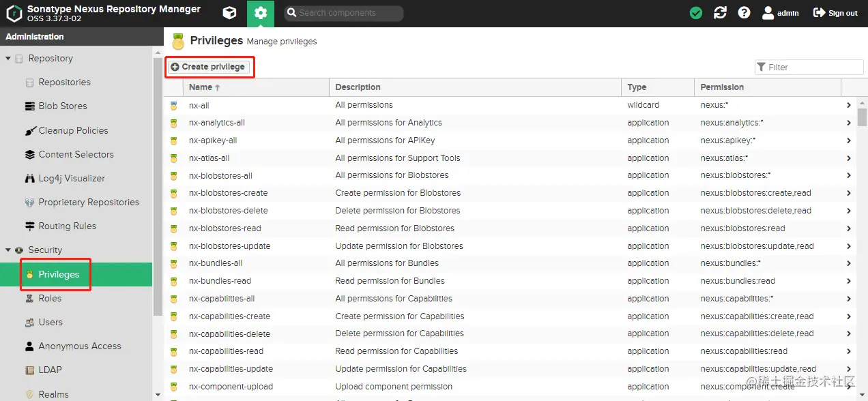Click the Refresh icon in header
Screen dimensions: 868x401
coord(720,13)
